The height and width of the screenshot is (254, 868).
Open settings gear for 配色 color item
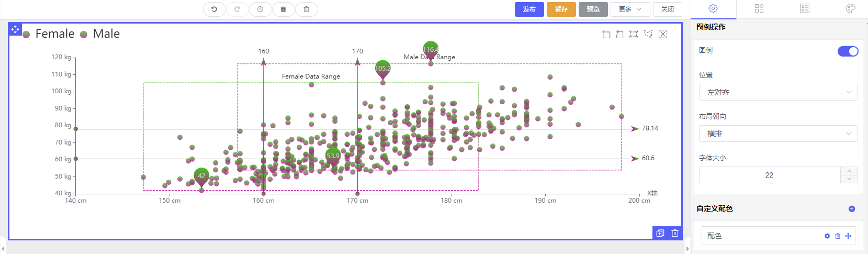(x=827, y=236)
